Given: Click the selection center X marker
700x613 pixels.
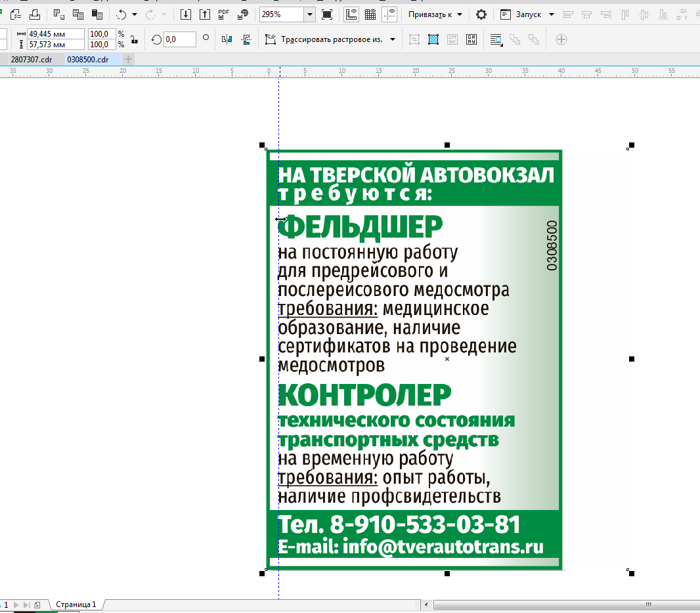Looking at the screenshot, I should [x=447, y=359].
